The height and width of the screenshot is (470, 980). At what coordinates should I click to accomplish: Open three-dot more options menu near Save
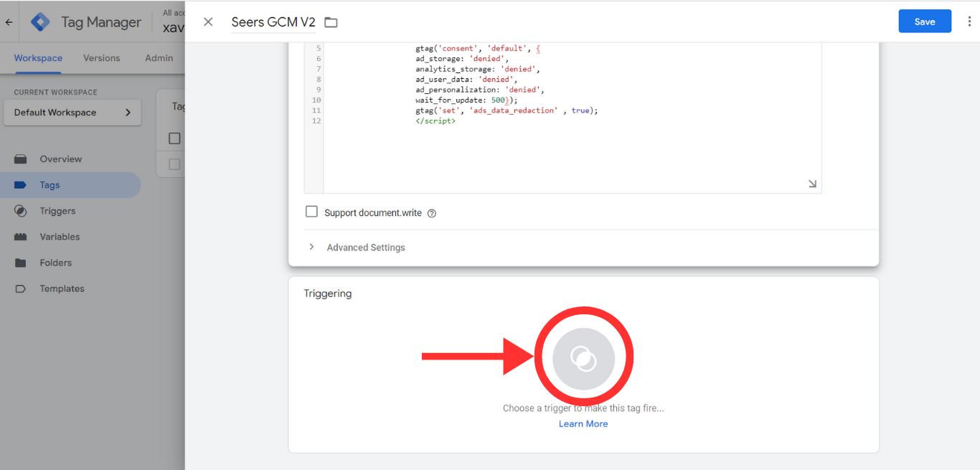pos(969,22)
